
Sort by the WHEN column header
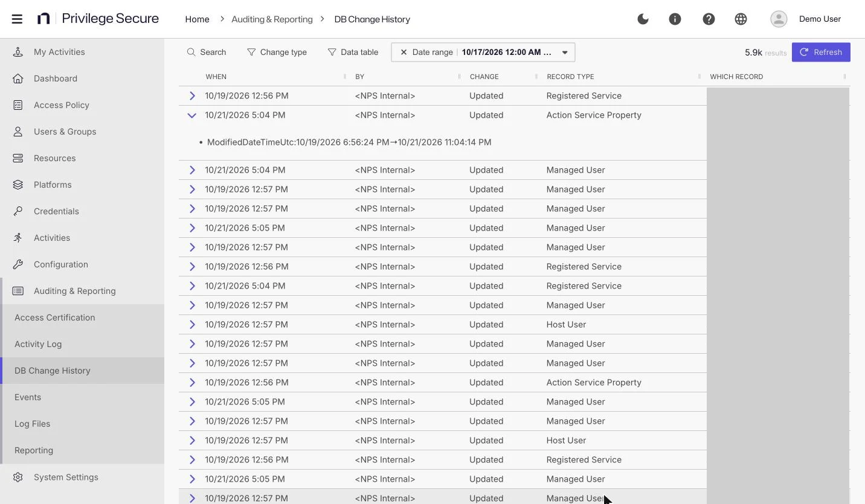(216, 77)
